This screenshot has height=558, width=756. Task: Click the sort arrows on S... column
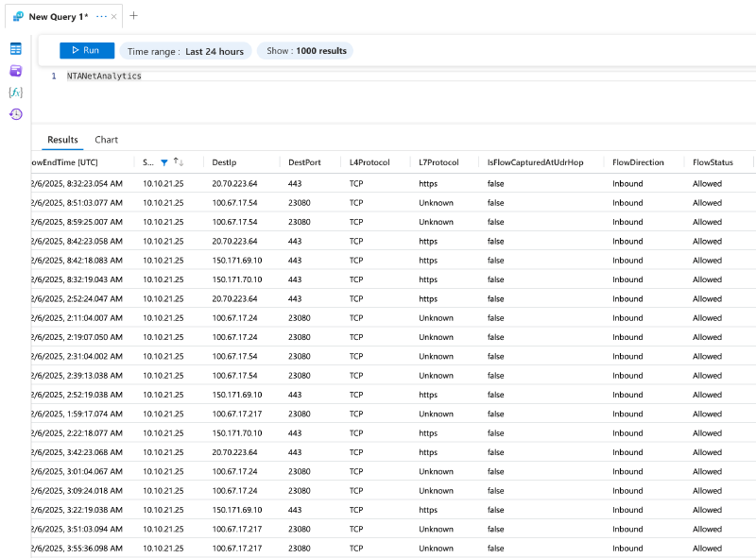coord(179,161)
